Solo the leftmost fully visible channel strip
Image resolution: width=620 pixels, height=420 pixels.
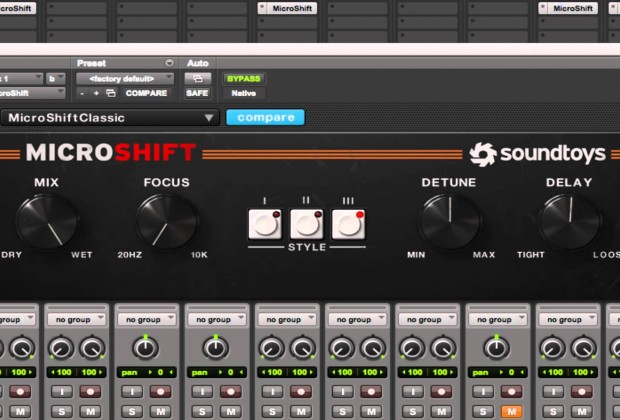(62, 411)
